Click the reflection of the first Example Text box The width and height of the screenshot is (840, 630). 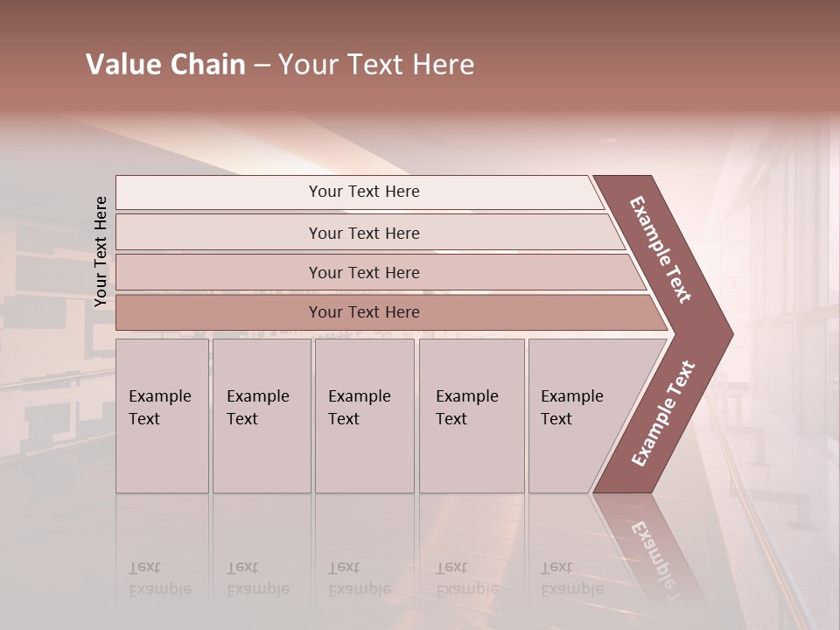[161, 560]
